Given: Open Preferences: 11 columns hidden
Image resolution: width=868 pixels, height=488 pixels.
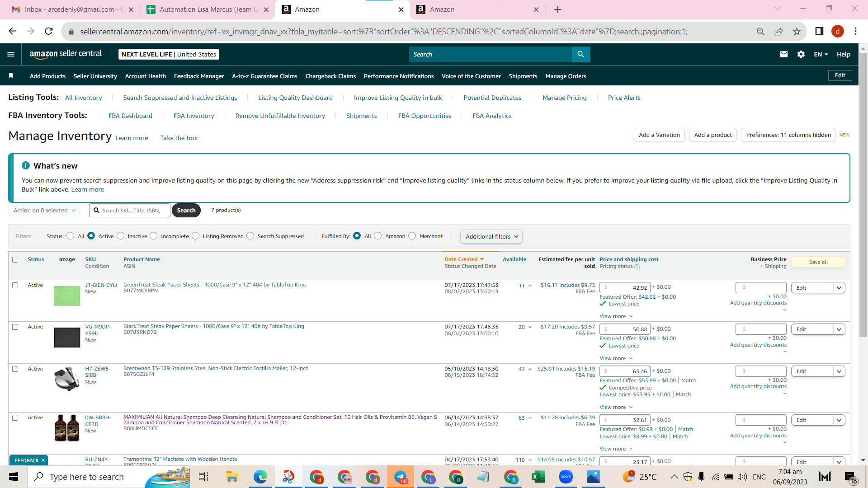Looking at the screenshot, I should click(x=788, y=135).
